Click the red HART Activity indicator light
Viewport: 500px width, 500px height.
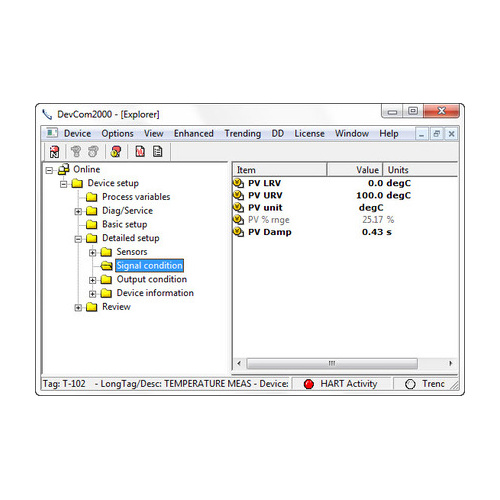[x=309, y=384]
